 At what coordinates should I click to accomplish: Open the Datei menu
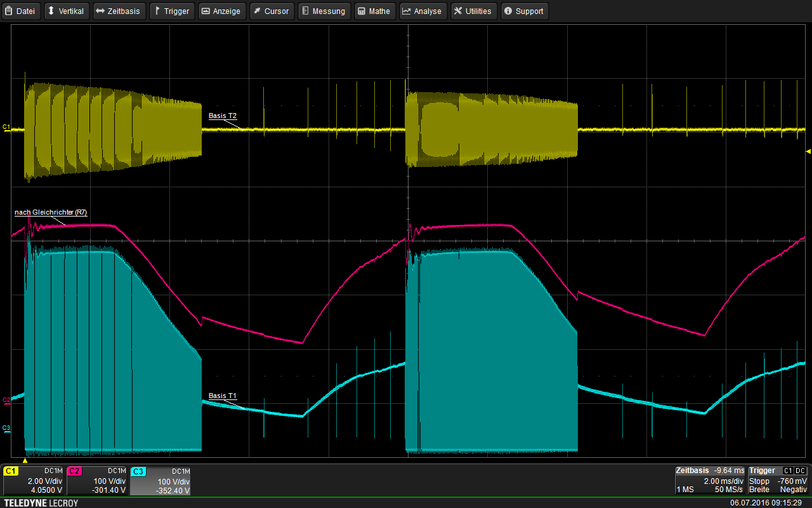(x=21, y=11)
